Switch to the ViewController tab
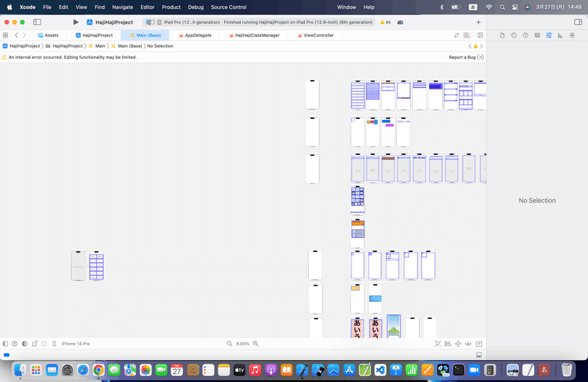 (x=315, y=35)
